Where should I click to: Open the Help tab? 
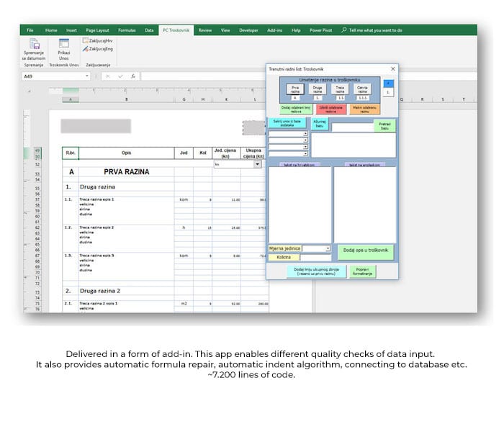pos(296,30)
